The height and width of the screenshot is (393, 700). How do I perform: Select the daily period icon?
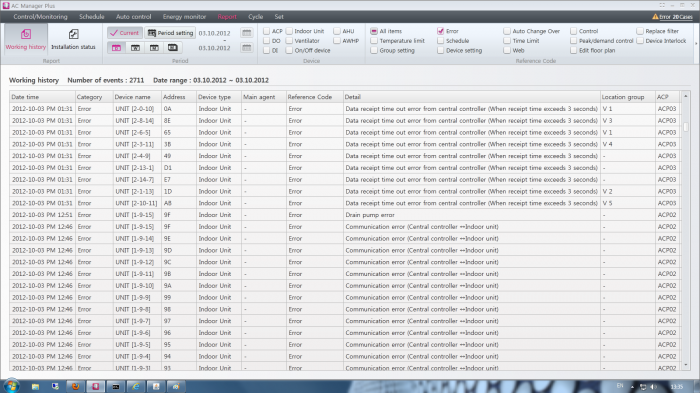pyautogui.click(x=117, y=47)
